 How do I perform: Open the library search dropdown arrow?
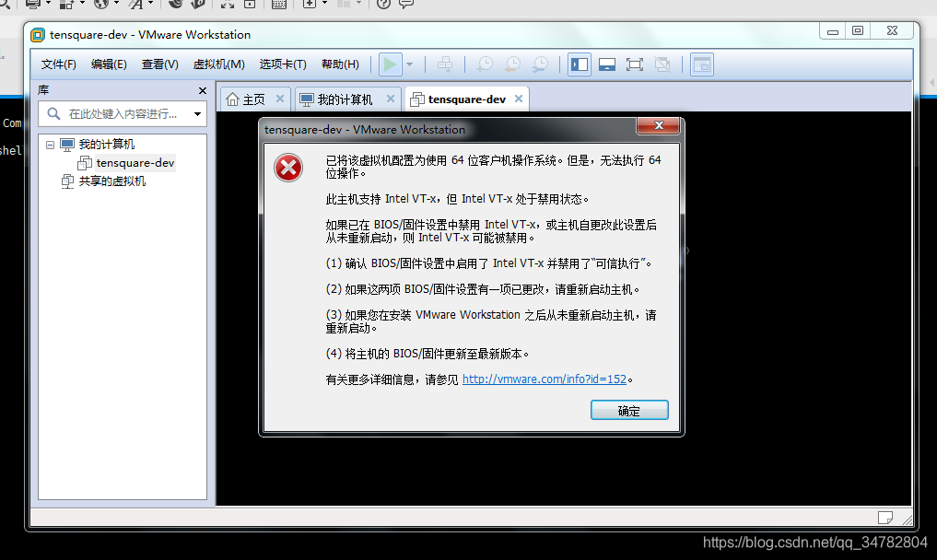click(197, 113)
